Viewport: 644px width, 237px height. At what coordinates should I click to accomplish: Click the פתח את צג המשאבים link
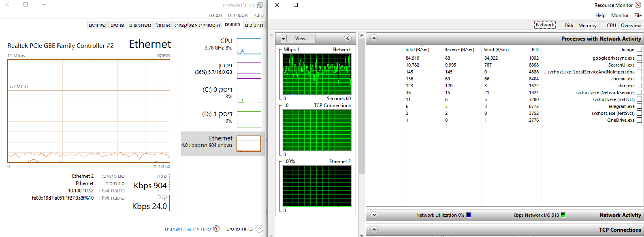click(x=188, y=229)
